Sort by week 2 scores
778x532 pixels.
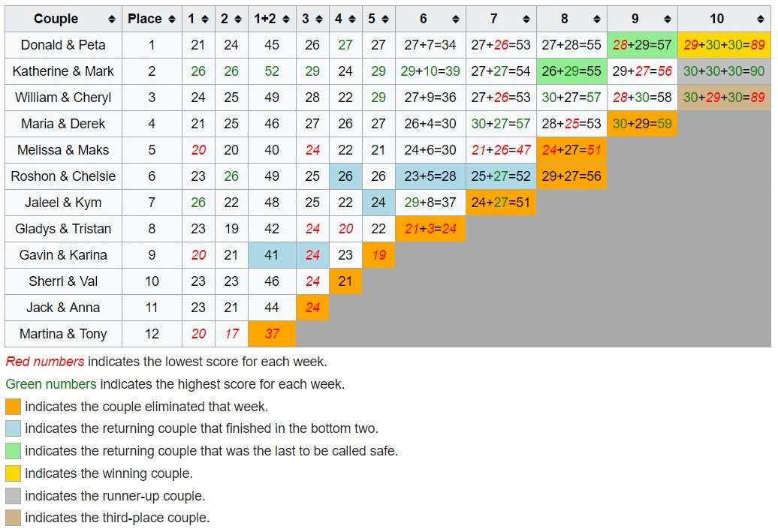[x=239, y=19]
